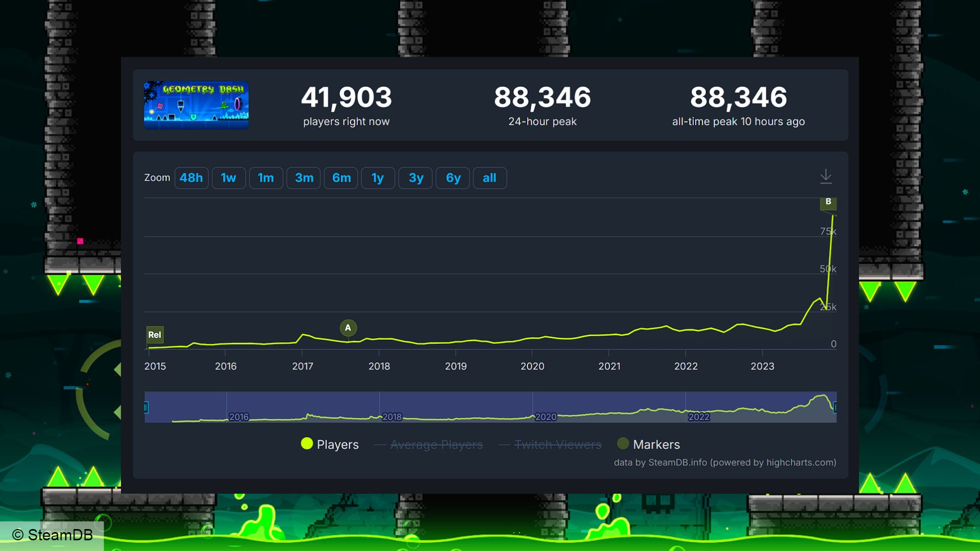Set chart zoom to 1y
Image resolution: width=980 pixels, height=551 pixels.
[378, 178]
